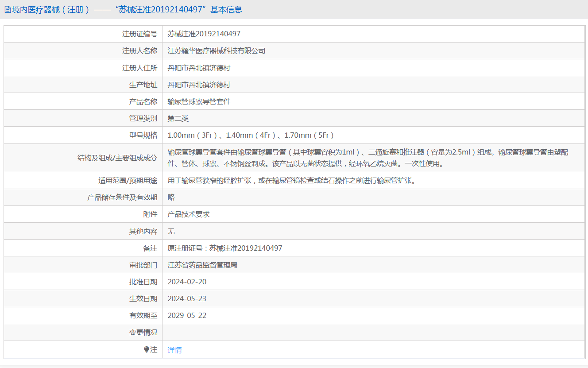588x368 pixels.
Task: Click the 型号规格 label
Action: (143, 135)
